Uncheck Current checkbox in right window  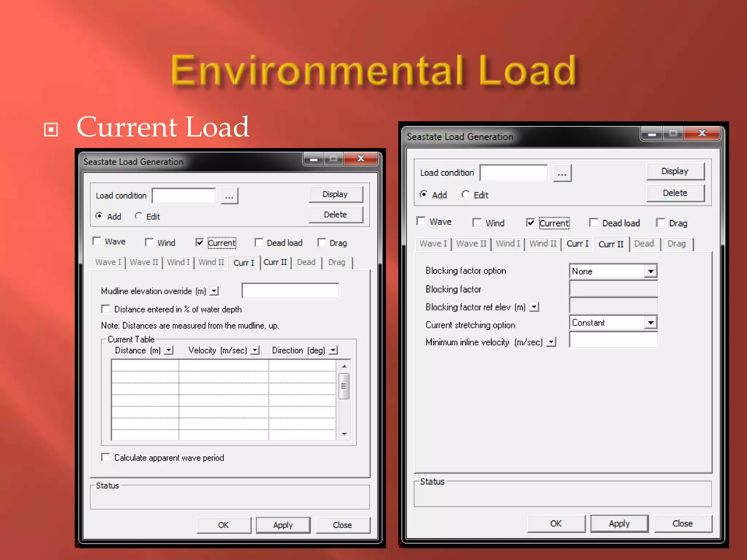coord(531,223)
